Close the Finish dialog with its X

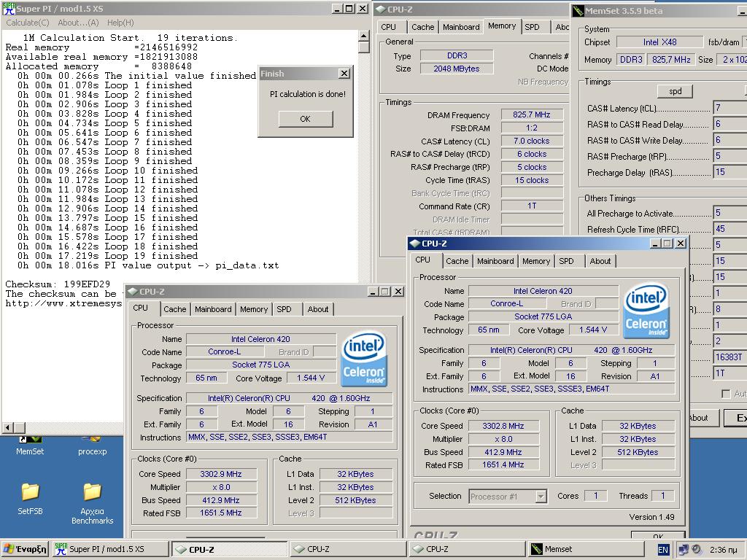click(x=344, y=74)
